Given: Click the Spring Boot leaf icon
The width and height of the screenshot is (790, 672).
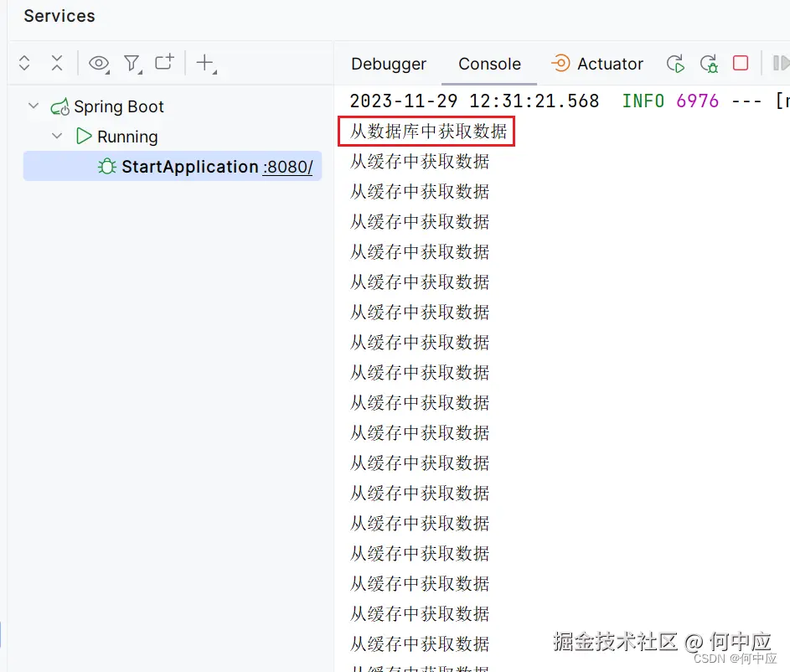Looking at the screenshot, I should [x=59, y=106].
